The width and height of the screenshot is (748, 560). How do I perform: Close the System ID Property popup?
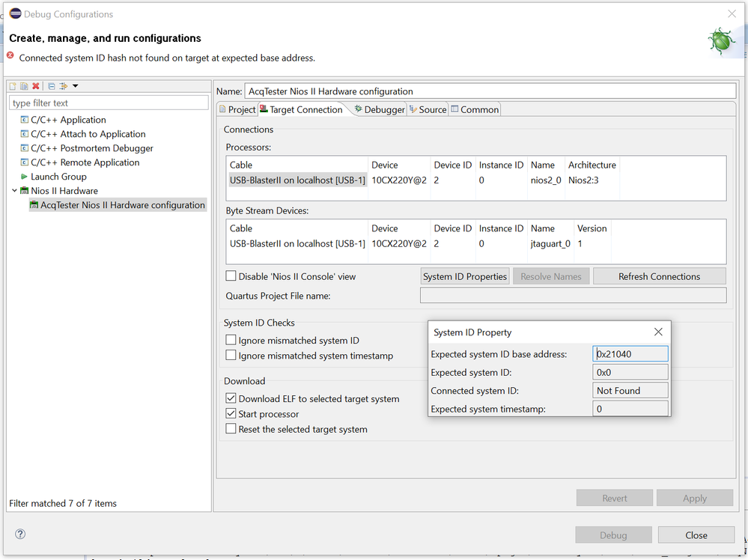pyautogui.click(x=658, y=332)
